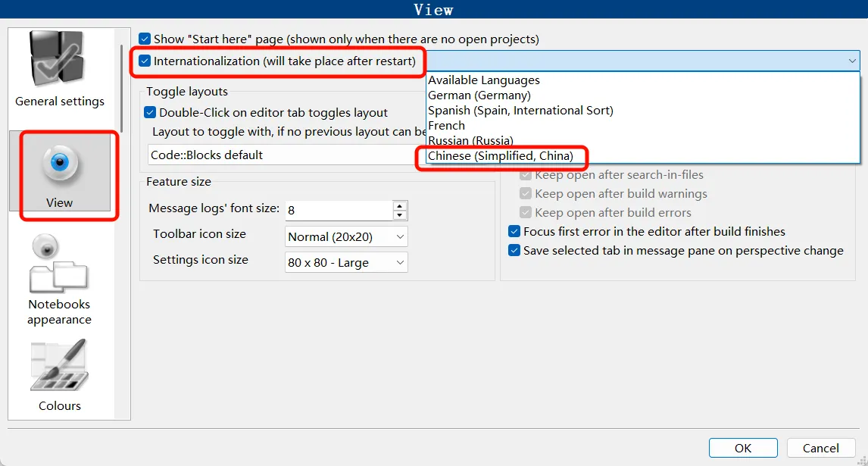Collapse the language dropdown arrow
868x466 pixels.
pos(851,61)
